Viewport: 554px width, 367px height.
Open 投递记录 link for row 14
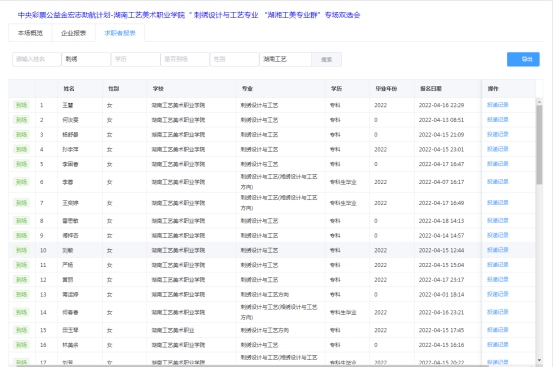pyautogui.click(x=497, y=312)
